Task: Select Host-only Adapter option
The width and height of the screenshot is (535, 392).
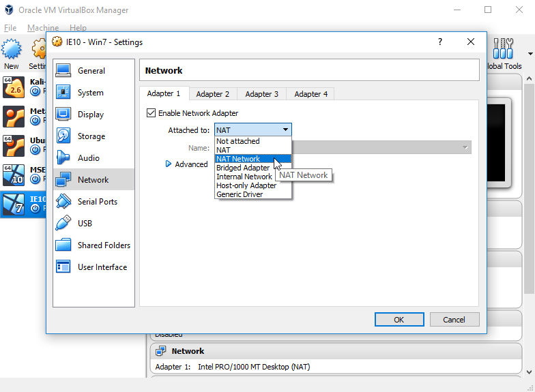Action: pos(246,185)
